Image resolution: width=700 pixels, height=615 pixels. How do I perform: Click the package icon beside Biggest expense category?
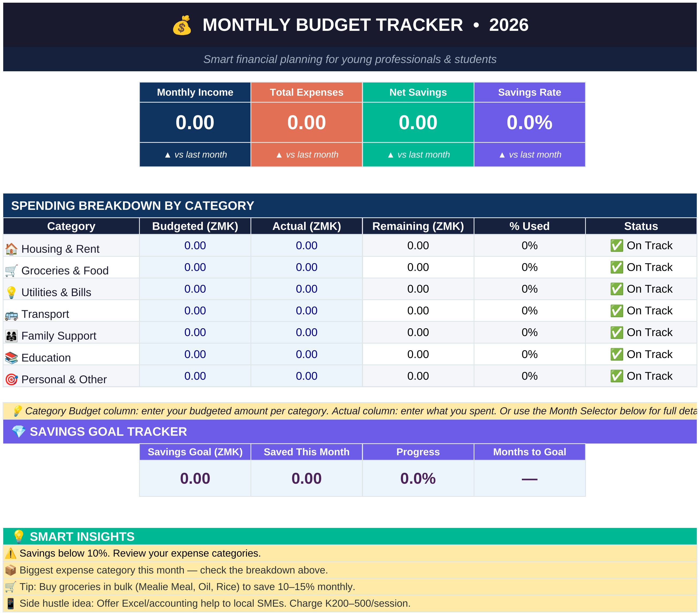(x=10, y=570)
